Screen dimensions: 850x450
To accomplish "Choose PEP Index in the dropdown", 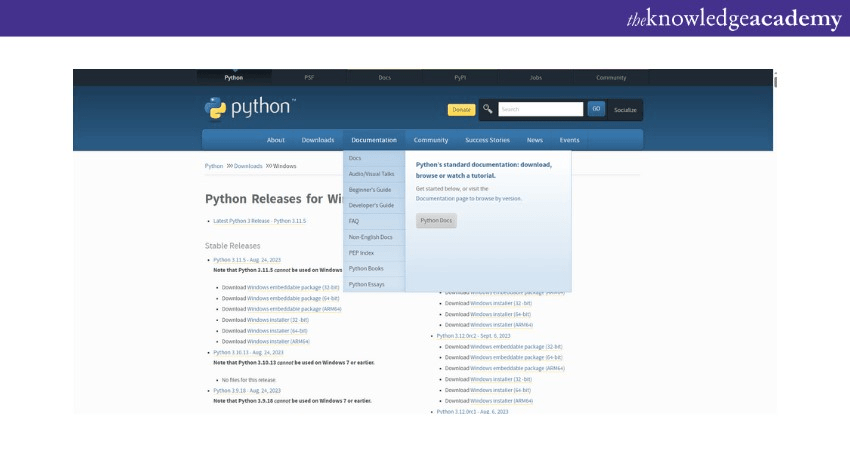I will (x=374, y=253).
